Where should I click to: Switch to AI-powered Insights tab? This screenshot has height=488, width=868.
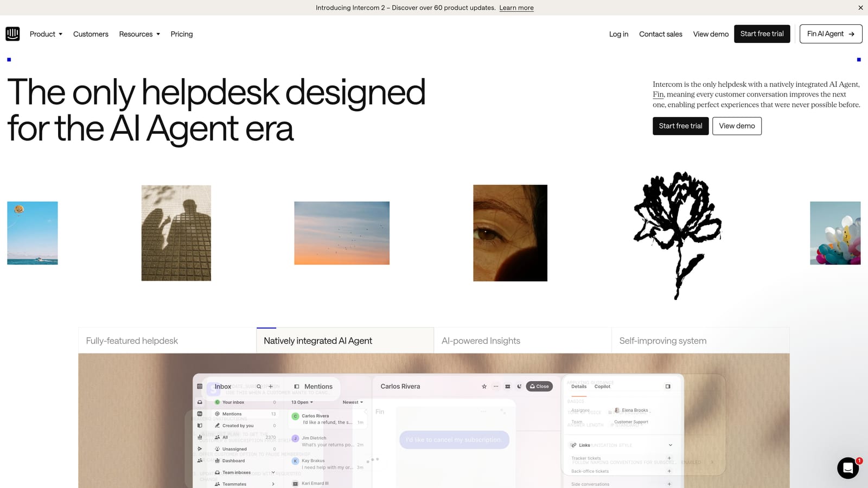pyautogui.click(x=522, y=341)
